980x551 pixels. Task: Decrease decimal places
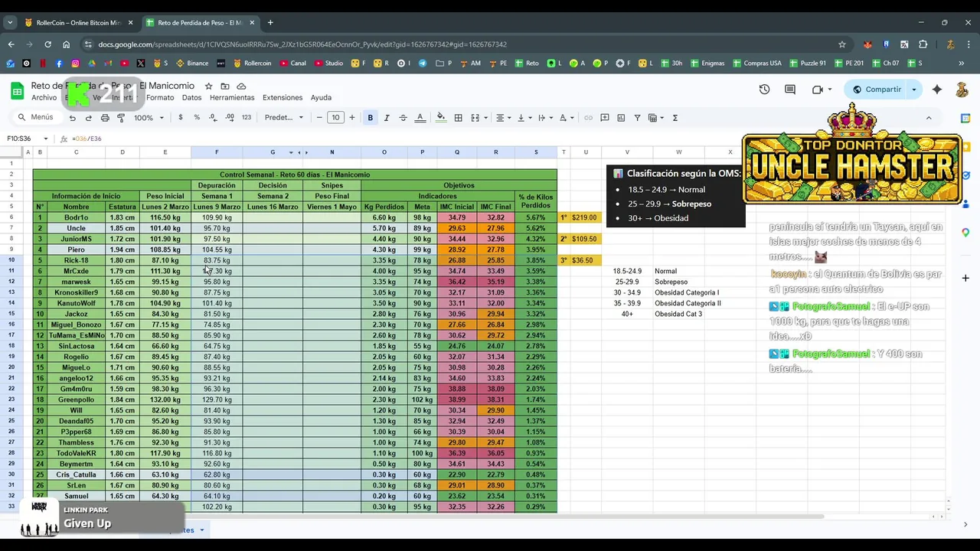coord(214,118)
